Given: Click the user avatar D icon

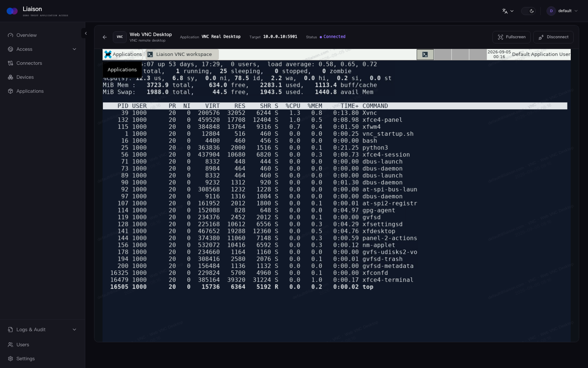Looking at the screenshot, I should [x=551, y=11].
